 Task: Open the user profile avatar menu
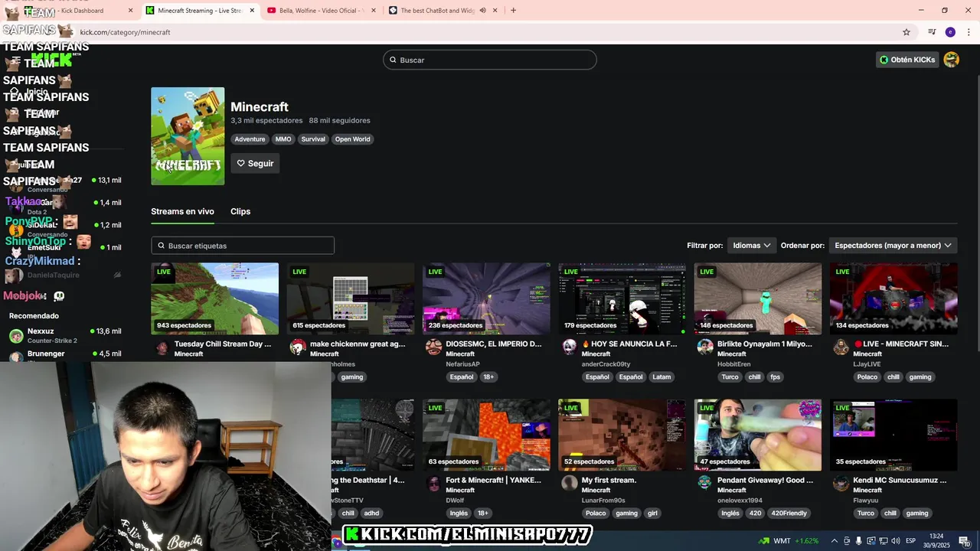(x=952, y=60)
